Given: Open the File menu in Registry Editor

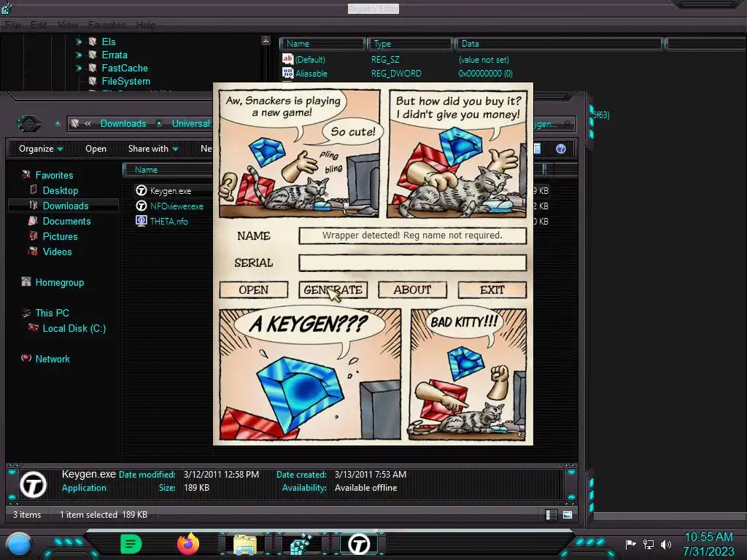Looking at the screenshot, I should click(x=13, y=25).
